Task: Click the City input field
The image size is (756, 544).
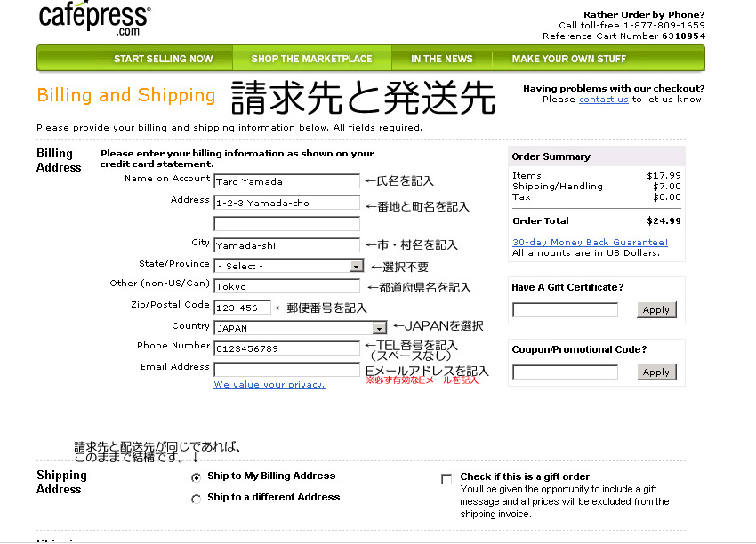Action: tap(287, 245)
